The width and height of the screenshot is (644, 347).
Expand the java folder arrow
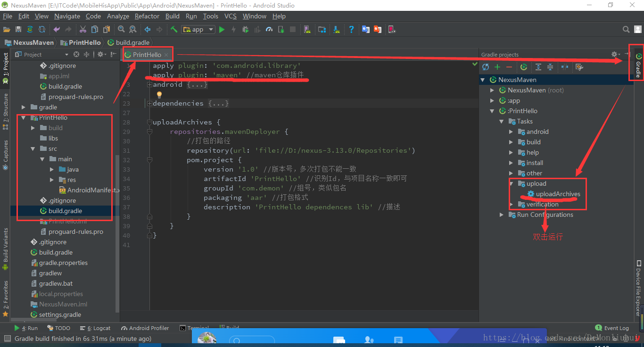pos(52,170)
